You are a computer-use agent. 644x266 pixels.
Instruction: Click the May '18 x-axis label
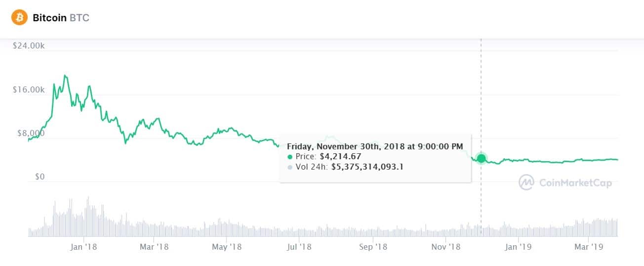(x=226, y=246)
